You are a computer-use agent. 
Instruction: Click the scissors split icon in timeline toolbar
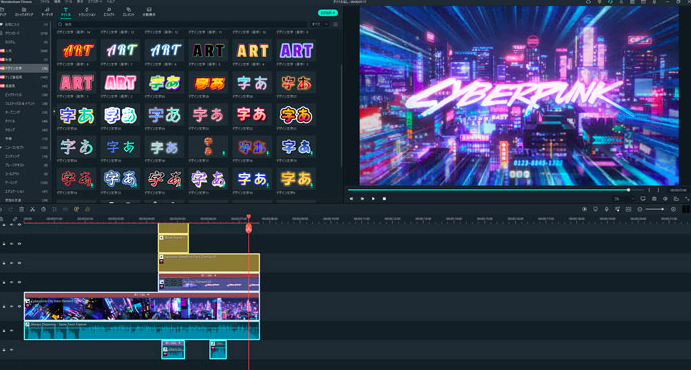tap(32, 209)
